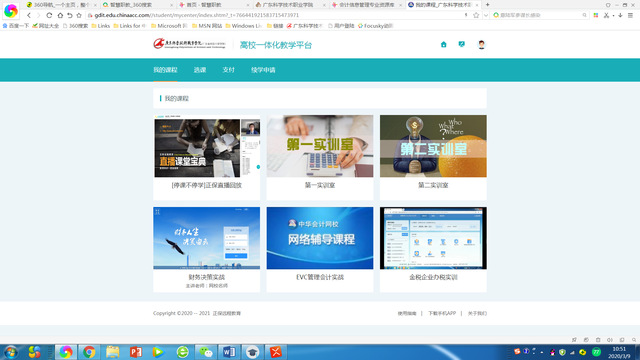Click the extensions grid icon in browser toolbar

point(596,15)
